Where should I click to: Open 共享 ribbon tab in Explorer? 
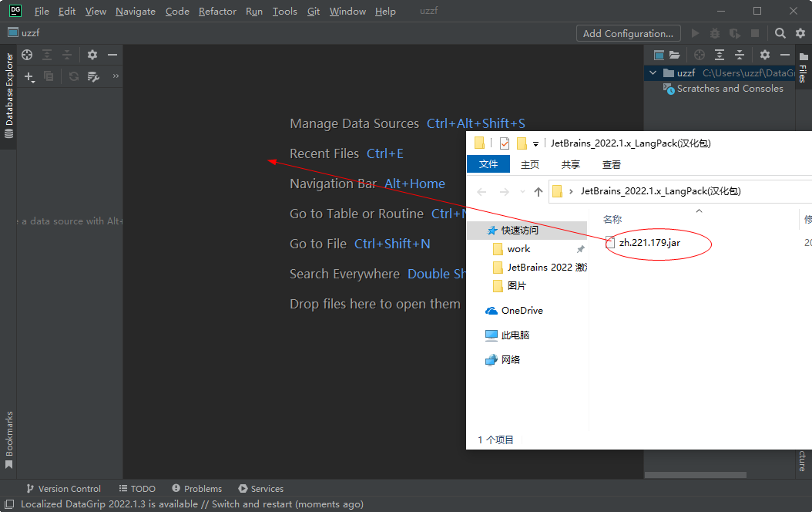coord(571,165)
